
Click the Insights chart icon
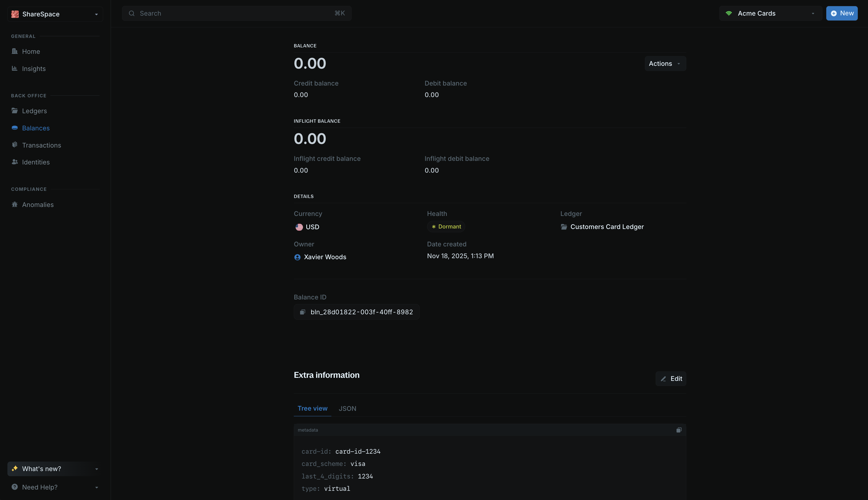[14, 68]
